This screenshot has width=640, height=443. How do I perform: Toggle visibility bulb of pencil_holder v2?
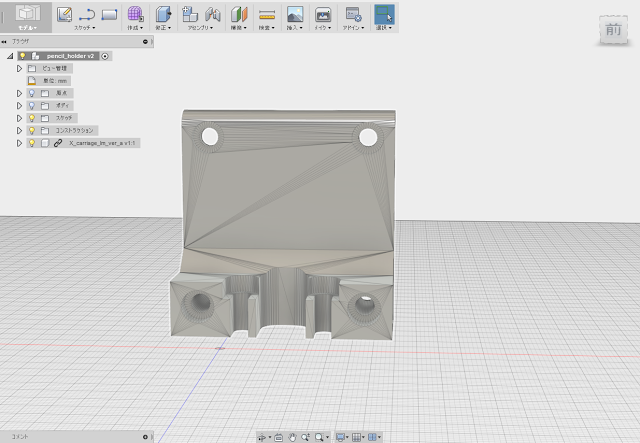click(23, 56)
